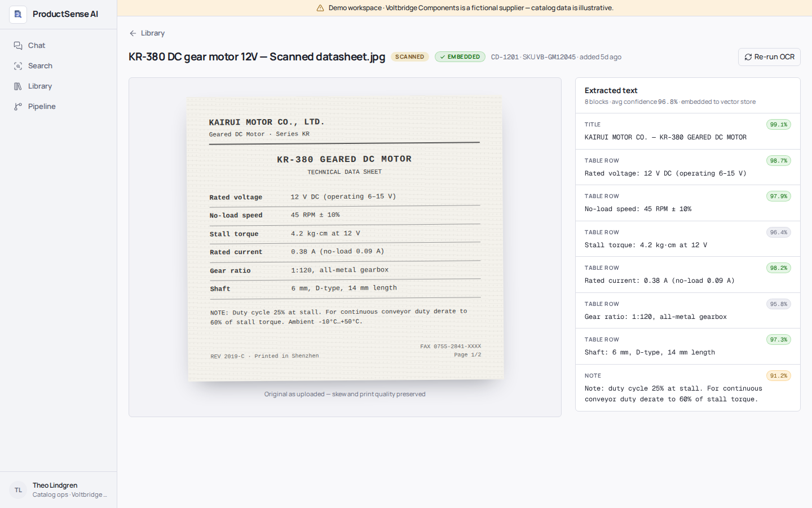Click the ProductSense AI logo icon
The width and height of the screenshot is (812, 508).
coord(18,14)
